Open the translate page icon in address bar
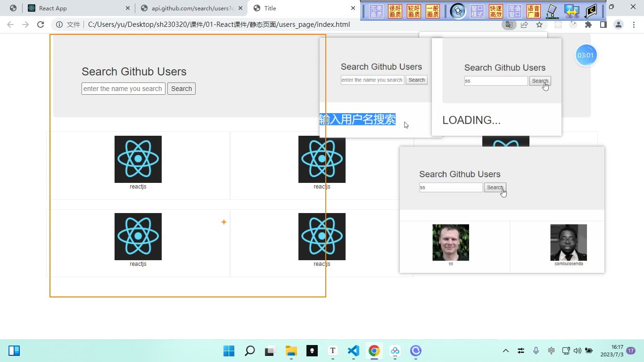Screen dimensions: 644x362 click(x=509, y=25)
